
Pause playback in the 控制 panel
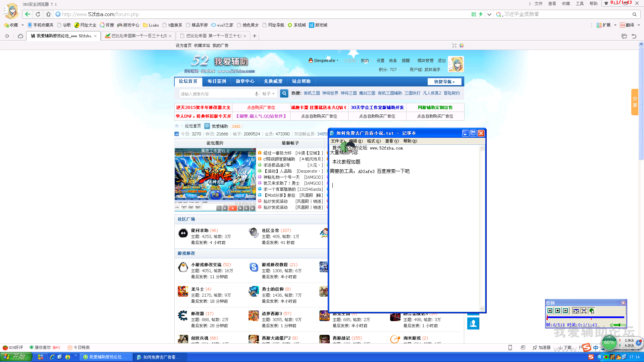[x=550, y=311]
